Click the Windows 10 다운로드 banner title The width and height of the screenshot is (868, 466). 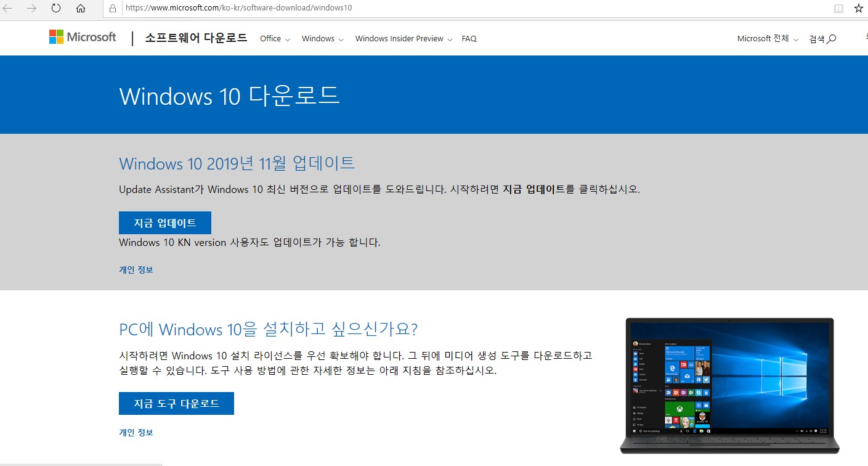[x=229, y=96]
